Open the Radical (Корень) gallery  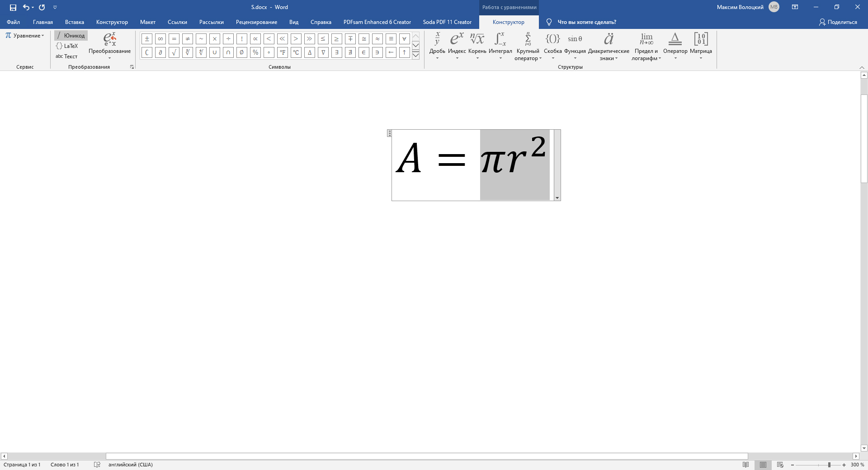coord(477,46)
